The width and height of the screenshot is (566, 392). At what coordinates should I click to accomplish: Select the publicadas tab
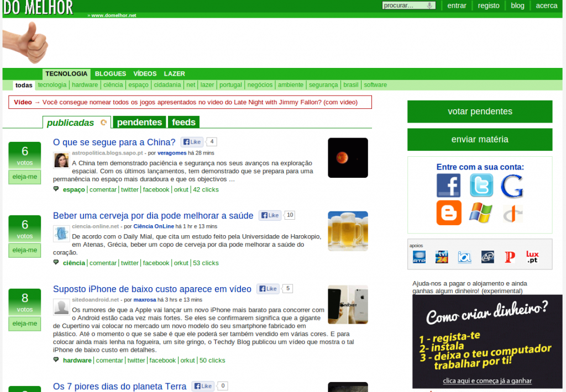(70, 123)
